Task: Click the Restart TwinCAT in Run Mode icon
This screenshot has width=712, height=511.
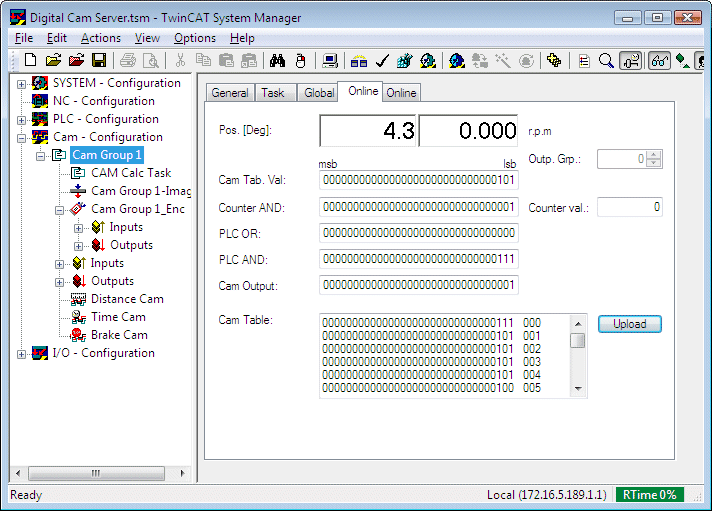Action: (428, 60)
